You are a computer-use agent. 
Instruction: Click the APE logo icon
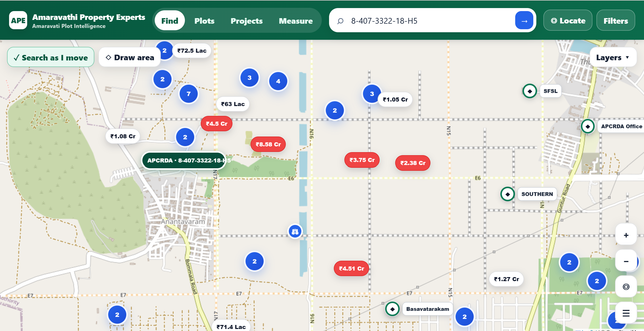click(x=18, y=20)
